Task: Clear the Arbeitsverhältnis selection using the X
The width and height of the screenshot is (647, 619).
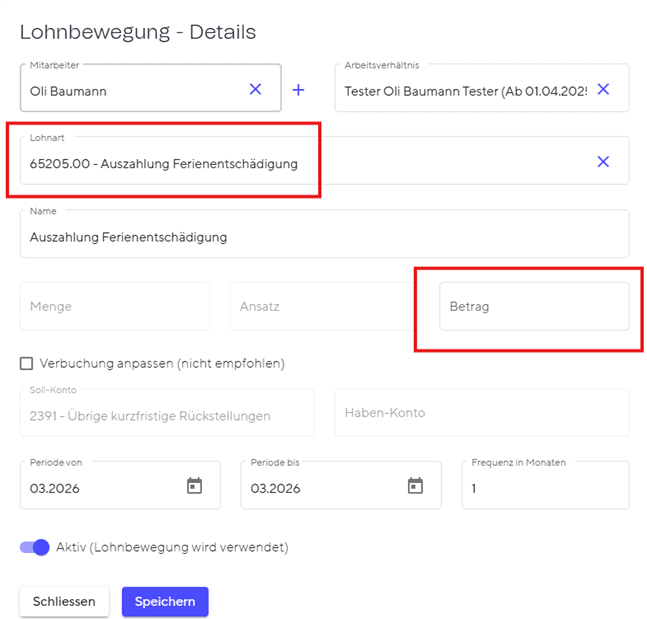Action: (603, 90)
